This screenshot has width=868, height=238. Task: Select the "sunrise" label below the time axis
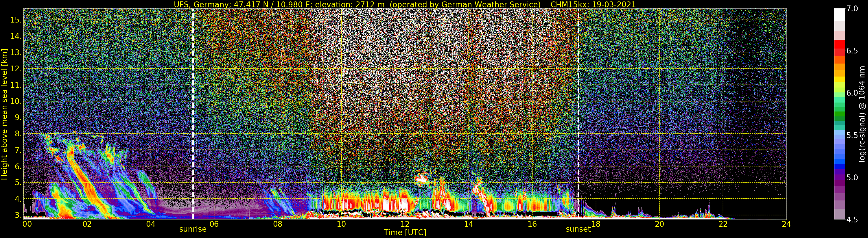[x=193, y=229]
